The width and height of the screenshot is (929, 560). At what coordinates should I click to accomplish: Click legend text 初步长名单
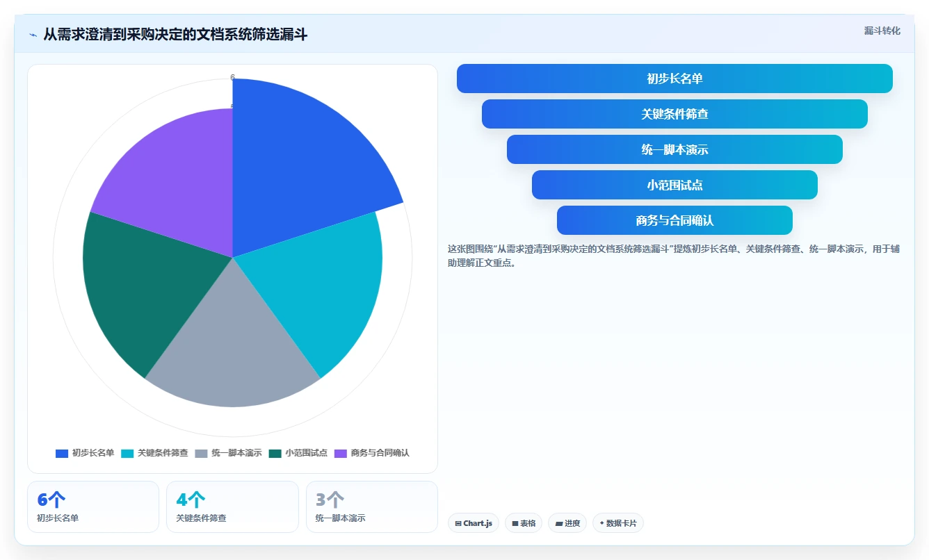[93, 453]
